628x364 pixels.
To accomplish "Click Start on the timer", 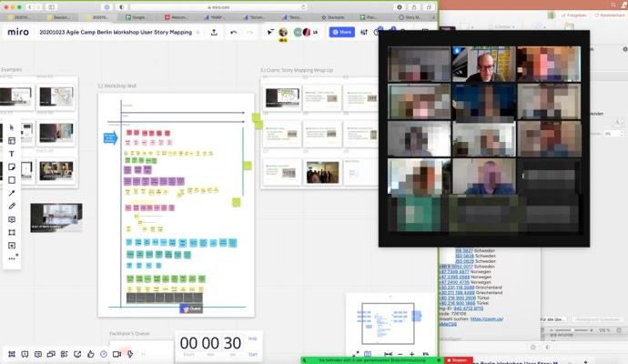I will click(x=253, y=354).
